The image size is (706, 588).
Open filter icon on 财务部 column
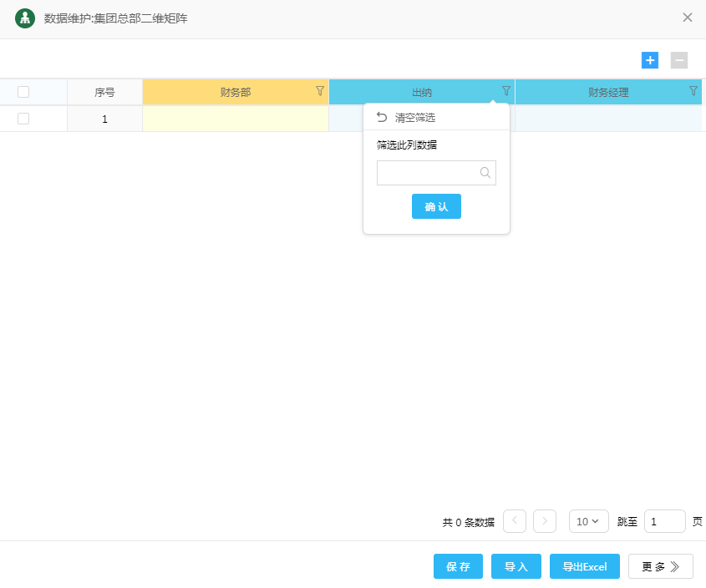[x=320, y=91]
